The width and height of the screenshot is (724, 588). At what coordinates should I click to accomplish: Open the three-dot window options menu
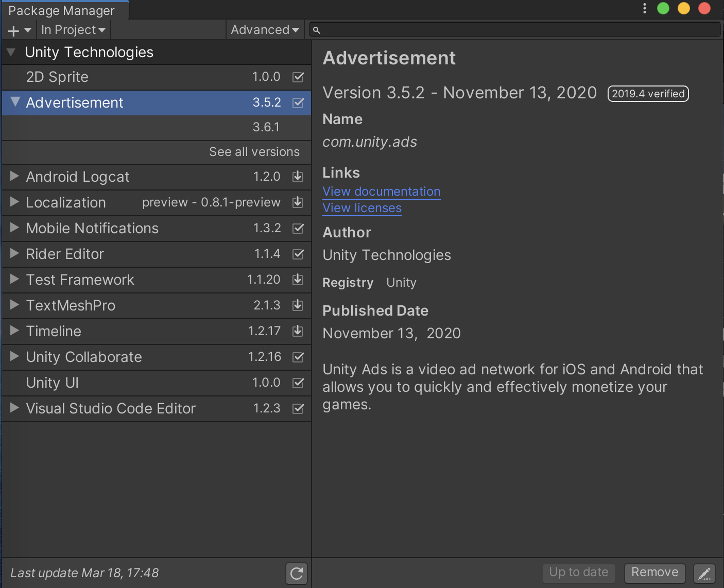tap(644, 8)
